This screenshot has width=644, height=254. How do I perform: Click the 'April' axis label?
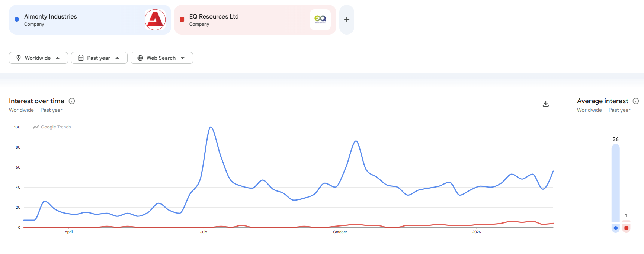[x=69, y=232]
